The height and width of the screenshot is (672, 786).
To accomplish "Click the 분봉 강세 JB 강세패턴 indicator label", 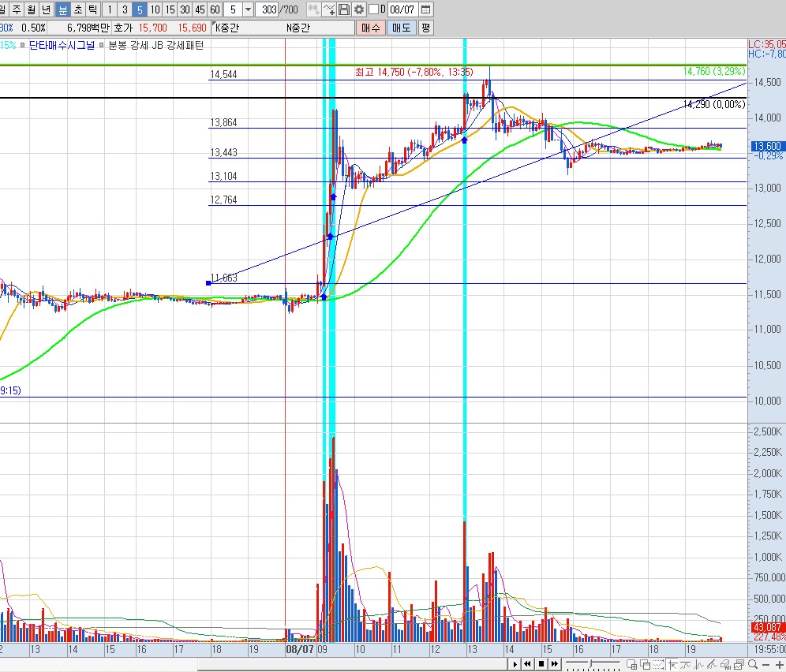I will tap(156, 45).
